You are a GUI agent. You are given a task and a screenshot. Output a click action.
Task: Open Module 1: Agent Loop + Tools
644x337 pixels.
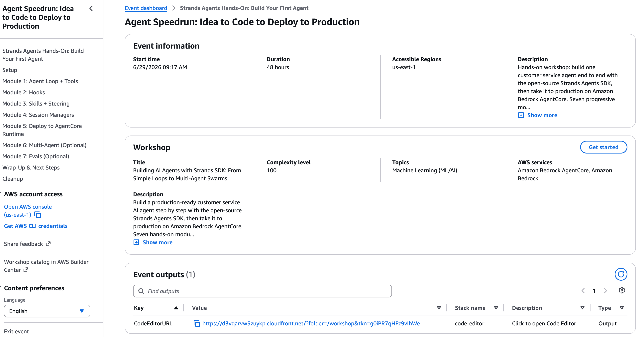(40, 81)
